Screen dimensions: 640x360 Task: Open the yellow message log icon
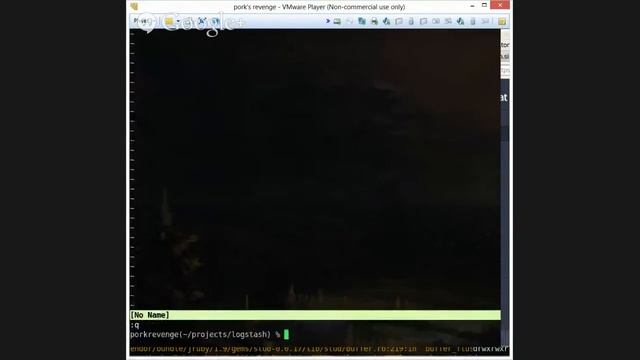coord(502,21)
